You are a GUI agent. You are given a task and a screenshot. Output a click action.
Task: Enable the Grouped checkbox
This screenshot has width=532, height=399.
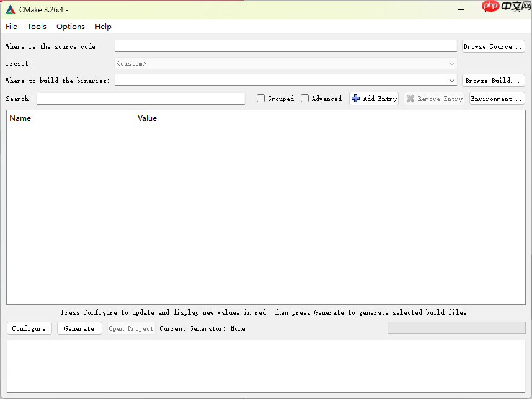pos(260,98)
